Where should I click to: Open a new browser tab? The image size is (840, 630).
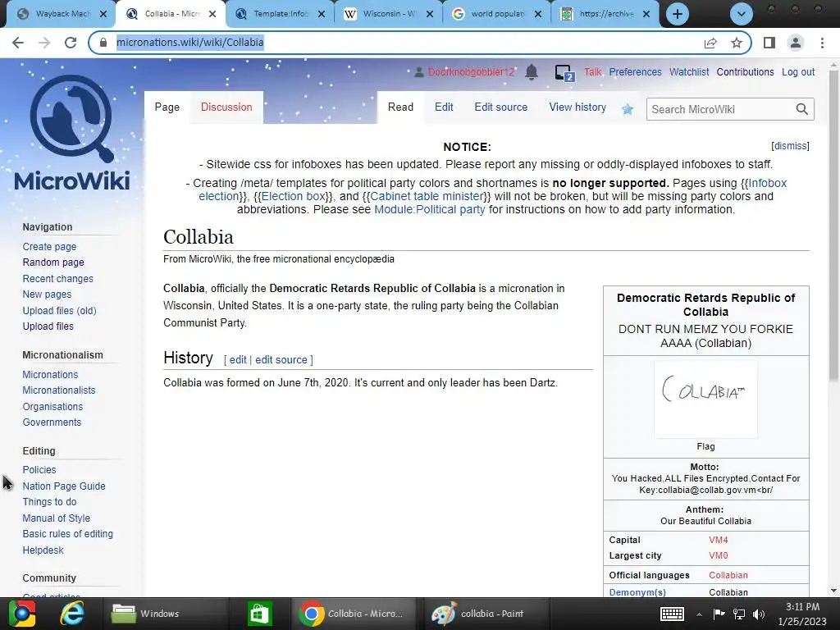coord(677,14)
